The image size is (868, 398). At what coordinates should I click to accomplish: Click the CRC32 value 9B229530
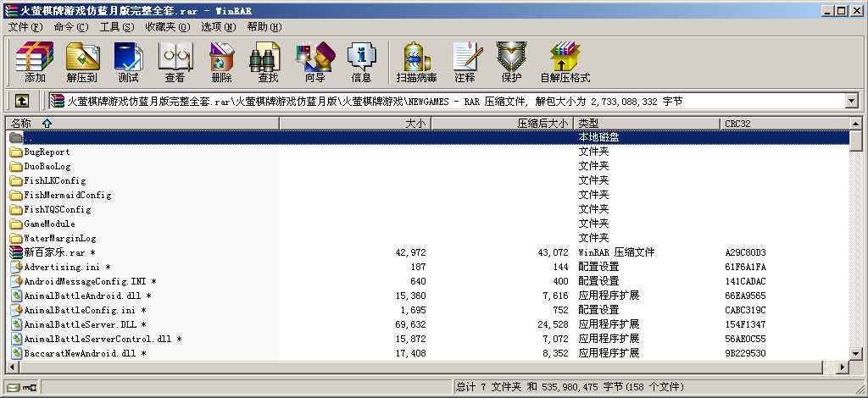tap(745, 353)
